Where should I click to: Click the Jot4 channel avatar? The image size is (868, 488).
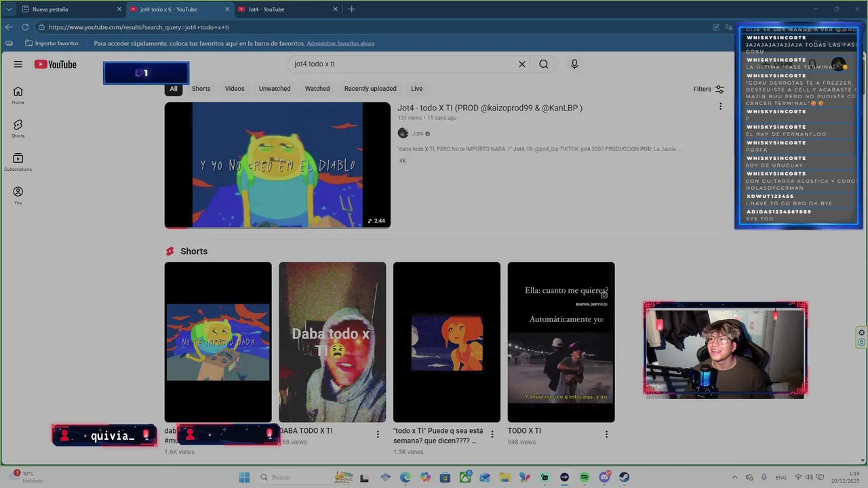pyautogui.click(x=403, y=134)
